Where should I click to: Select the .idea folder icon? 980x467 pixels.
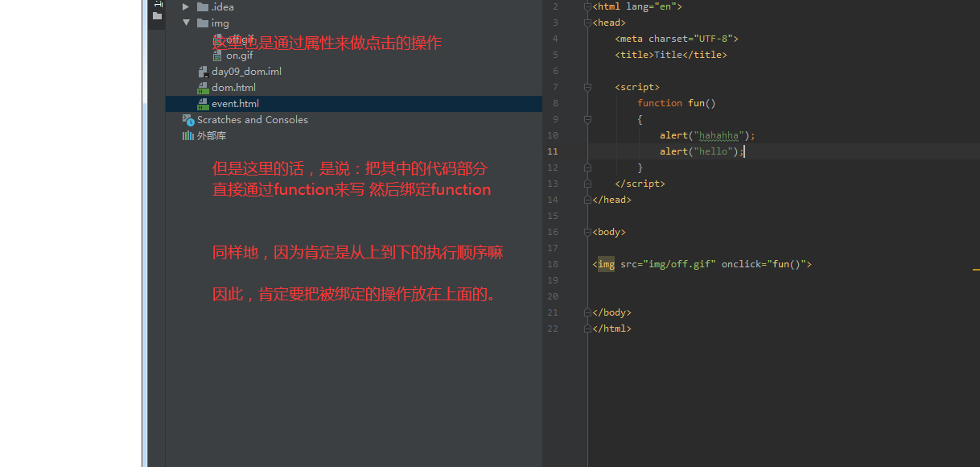203,6
